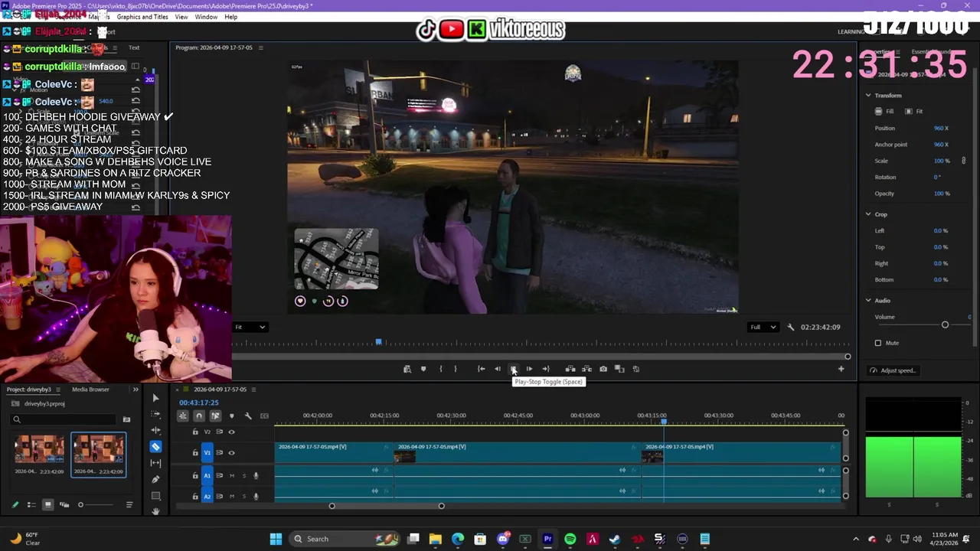Select the Pen tool
Viewport: 980px width, 551px height.
[x=155, y=479]
